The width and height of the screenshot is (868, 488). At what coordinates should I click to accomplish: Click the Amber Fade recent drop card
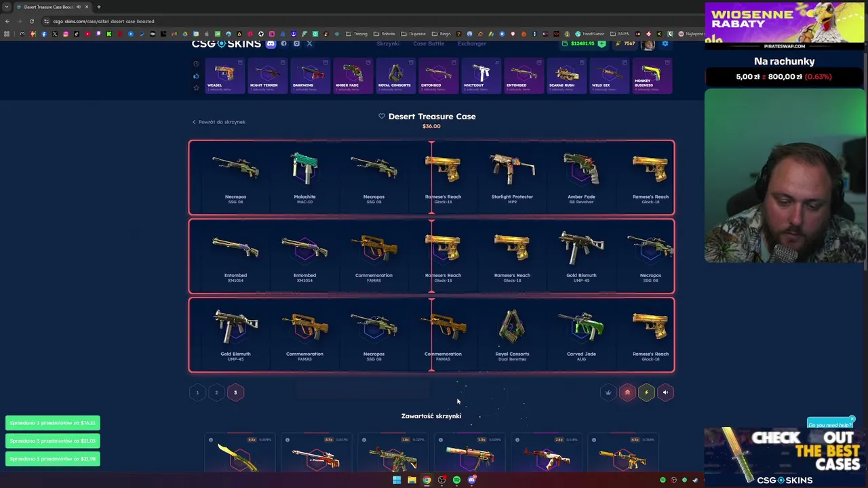(x=353, y=76)
